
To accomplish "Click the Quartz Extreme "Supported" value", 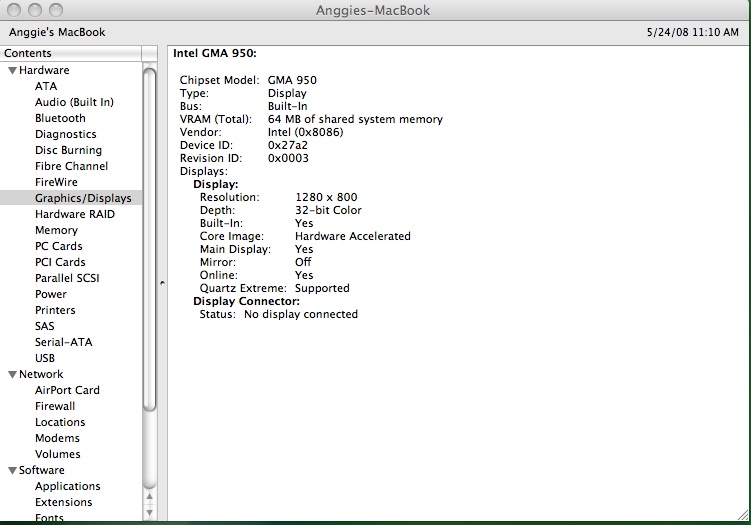I will [x=322, y=288].
